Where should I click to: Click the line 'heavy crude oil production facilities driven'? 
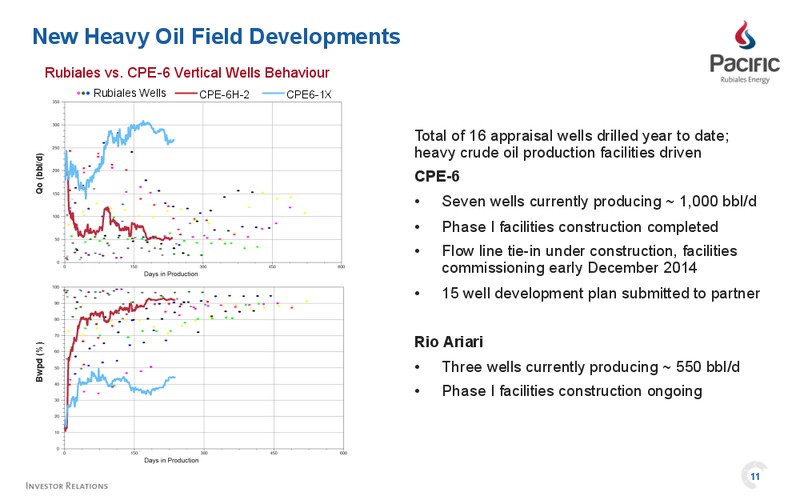click(x=558, y=153)
